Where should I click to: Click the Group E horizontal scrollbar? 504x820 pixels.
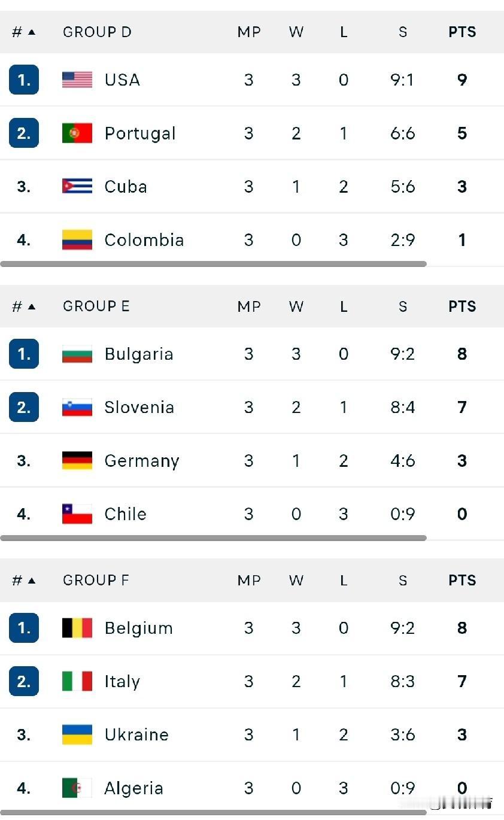click(213, 538)
